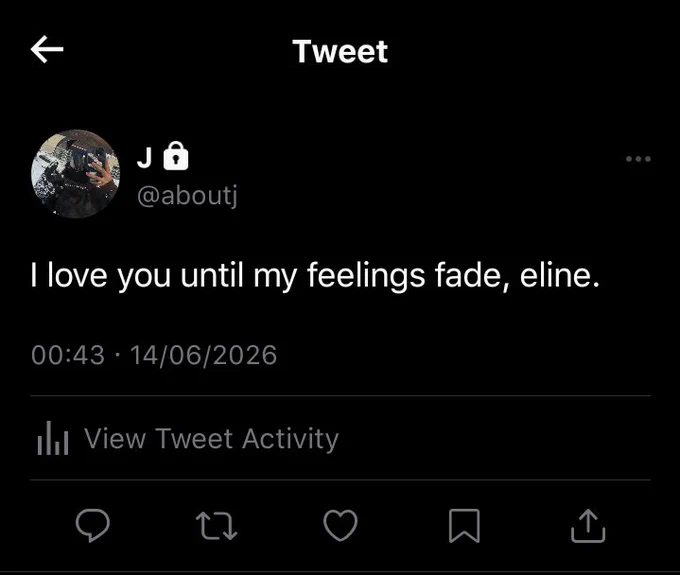Click the word Activity in the tweet activity row

(291, 439)
